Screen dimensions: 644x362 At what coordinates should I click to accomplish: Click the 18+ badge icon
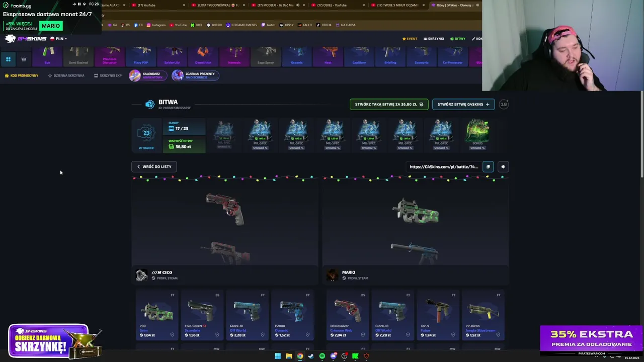[x=504, y=104]
